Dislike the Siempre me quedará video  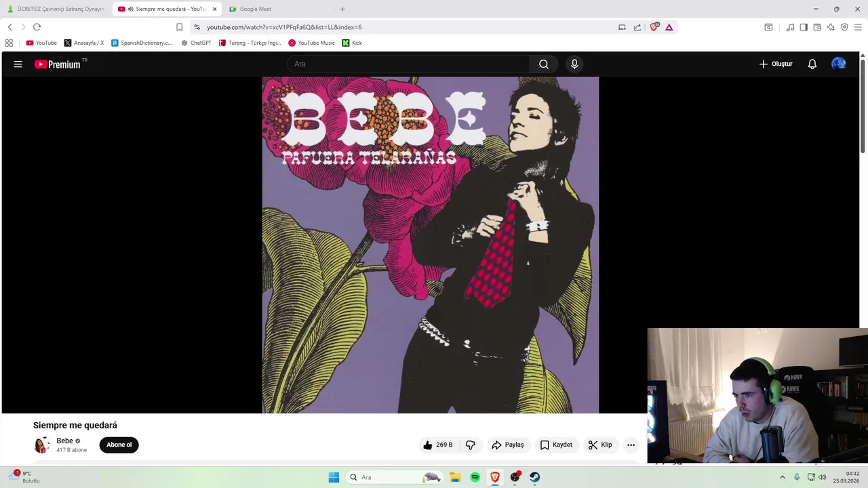coord(470,445)
